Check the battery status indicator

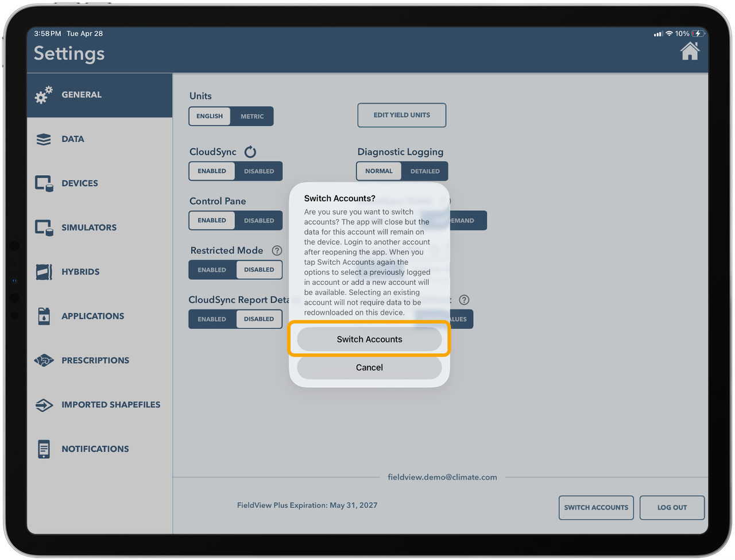698,33
